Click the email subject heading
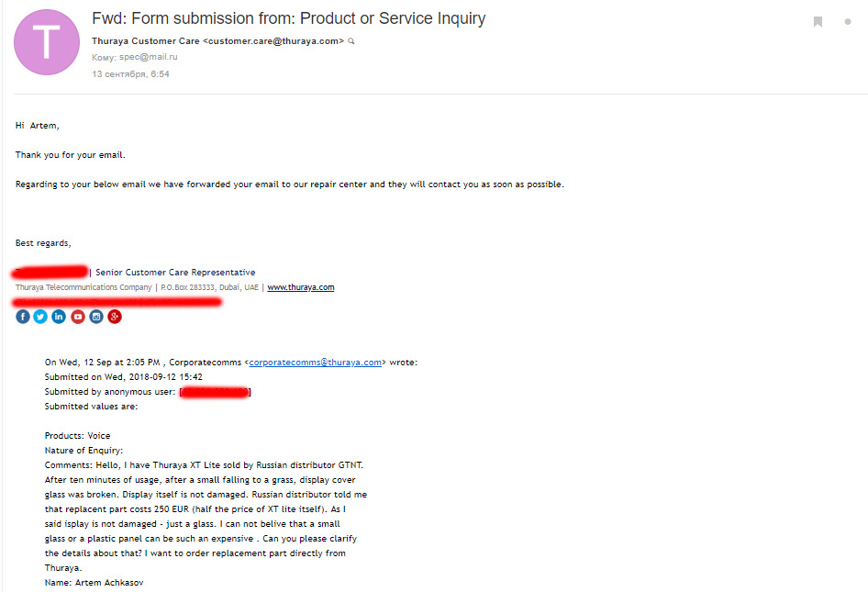868x592 pixels. coord(289,18)
